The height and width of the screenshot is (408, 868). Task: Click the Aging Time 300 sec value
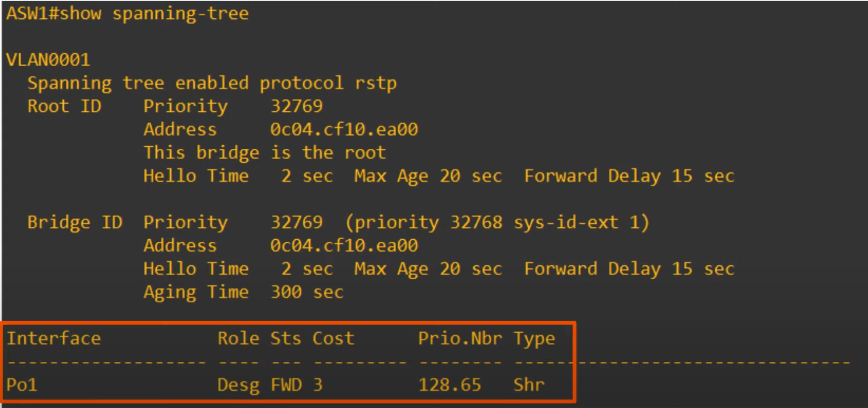(307, 292)
